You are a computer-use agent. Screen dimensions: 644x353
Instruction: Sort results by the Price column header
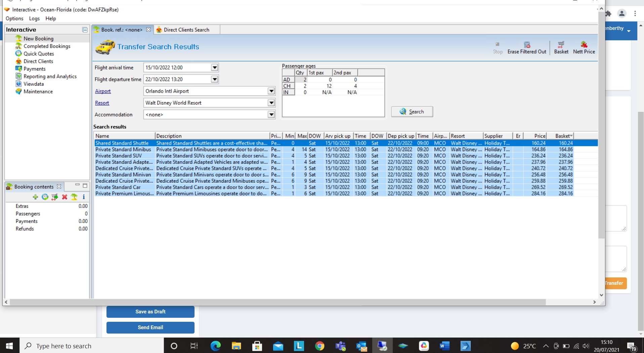[535, 136]
